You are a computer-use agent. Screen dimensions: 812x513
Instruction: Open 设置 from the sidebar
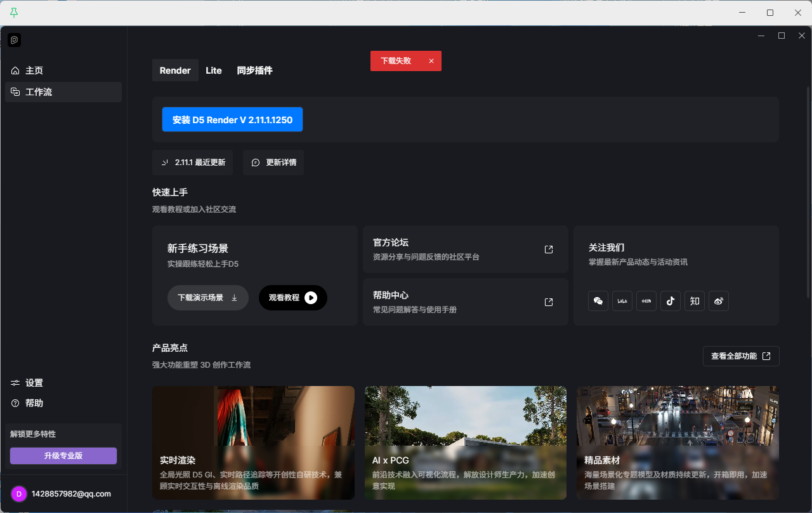click(34, 383)
